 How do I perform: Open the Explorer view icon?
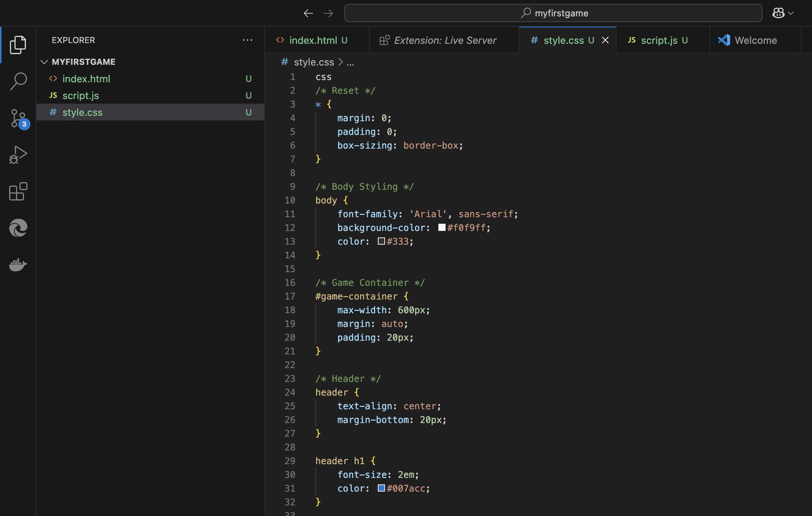[18, 45]
